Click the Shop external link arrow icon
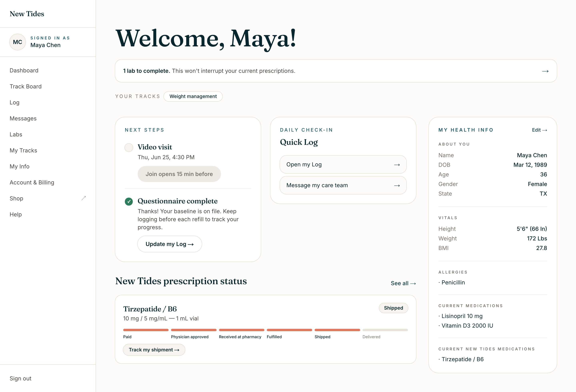The image size is (576, 392). coord(84,198)
